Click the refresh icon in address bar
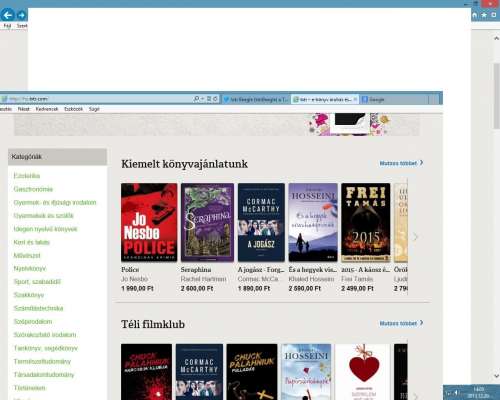Viewport: 500px width, 400px height. 215,99
